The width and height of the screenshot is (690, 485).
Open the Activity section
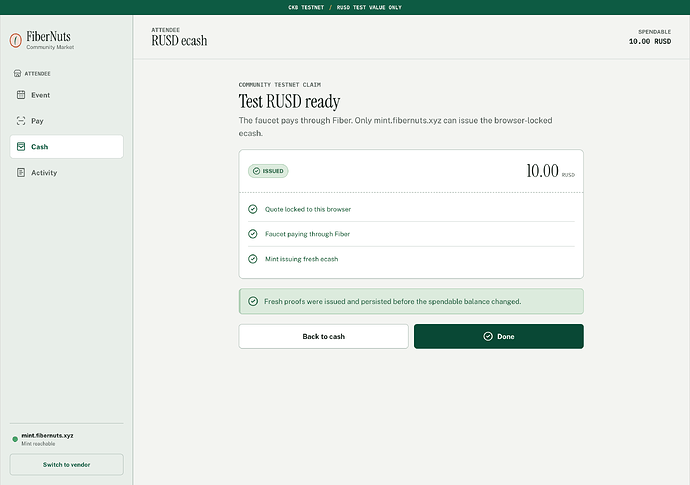(x=66, y=173)
